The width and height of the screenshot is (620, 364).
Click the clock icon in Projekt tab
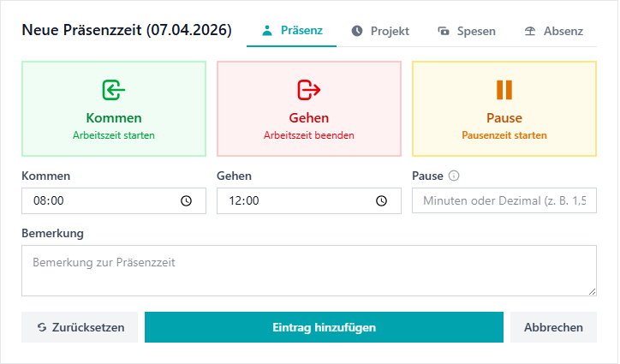click(x=357, y=31)
